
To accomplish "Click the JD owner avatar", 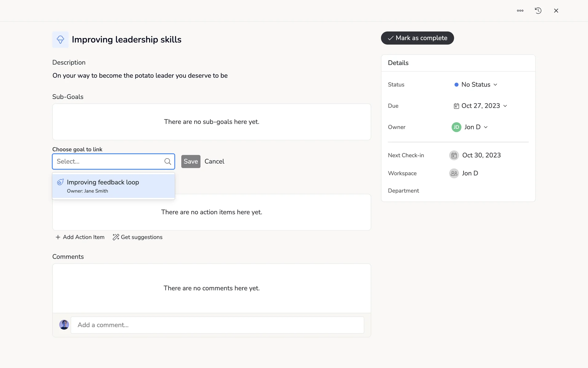I will 456,127.
